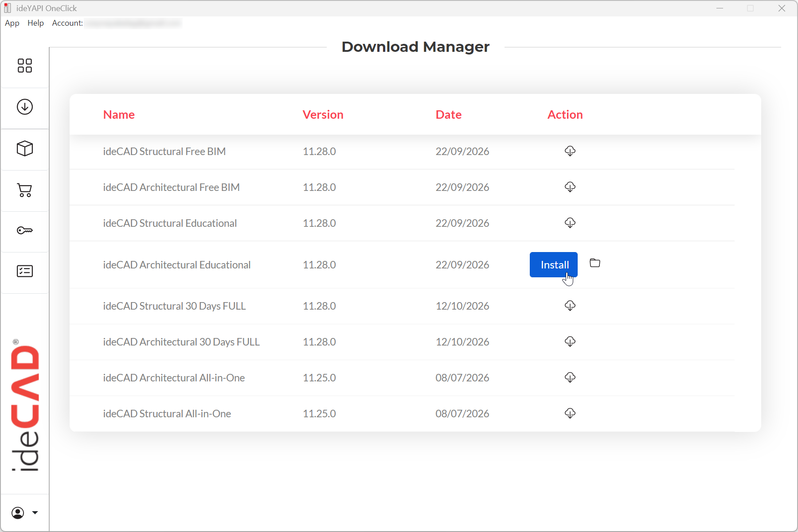The height and width of the screenshot is (532, 798).
Task: Open the license key icon in sidebar
Action: point(25,230)
